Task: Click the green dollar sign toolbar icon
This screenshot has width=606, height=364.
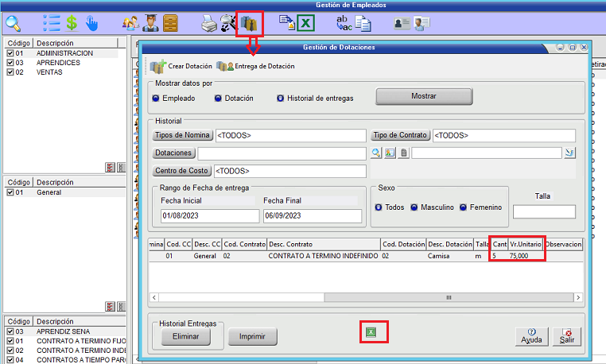Action: (x=72, y=23)
